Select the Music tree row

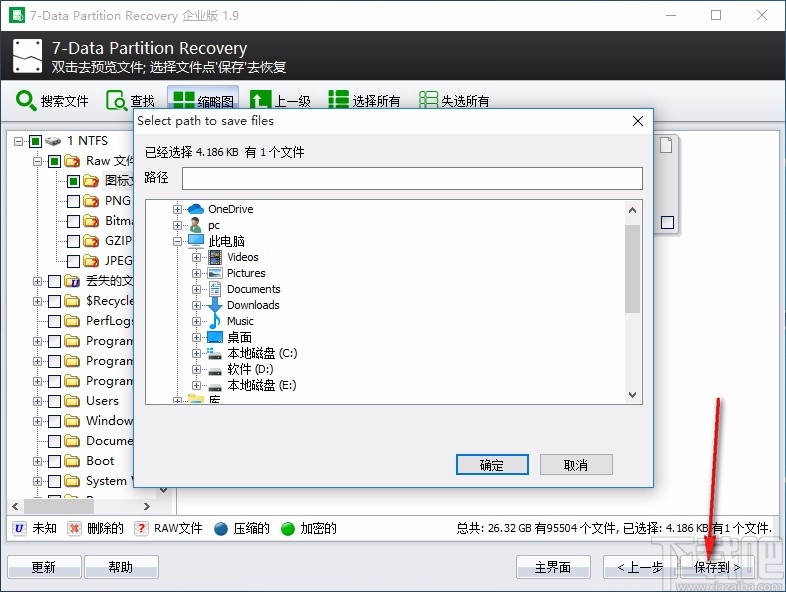(240, 321)
